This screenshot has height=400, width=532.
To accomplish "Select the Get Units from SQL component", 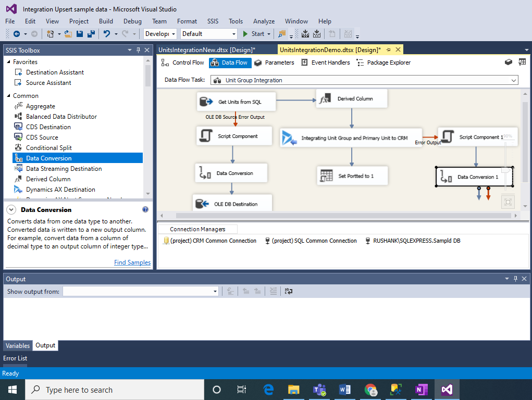I will click(236, 102).
